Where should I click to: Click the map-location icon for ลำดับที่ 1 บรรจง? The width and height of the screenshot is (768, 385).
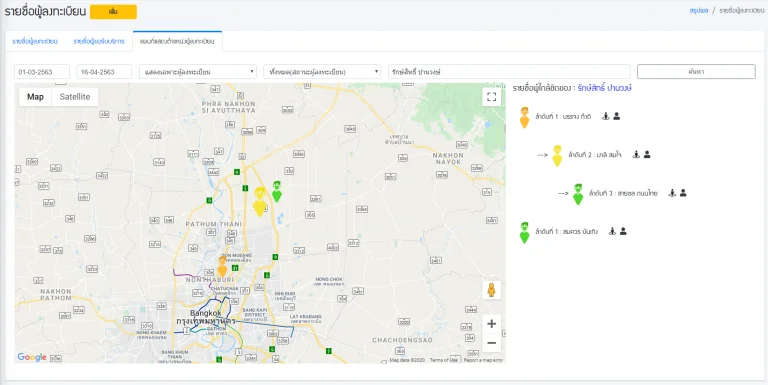click(x=606, y=116)
